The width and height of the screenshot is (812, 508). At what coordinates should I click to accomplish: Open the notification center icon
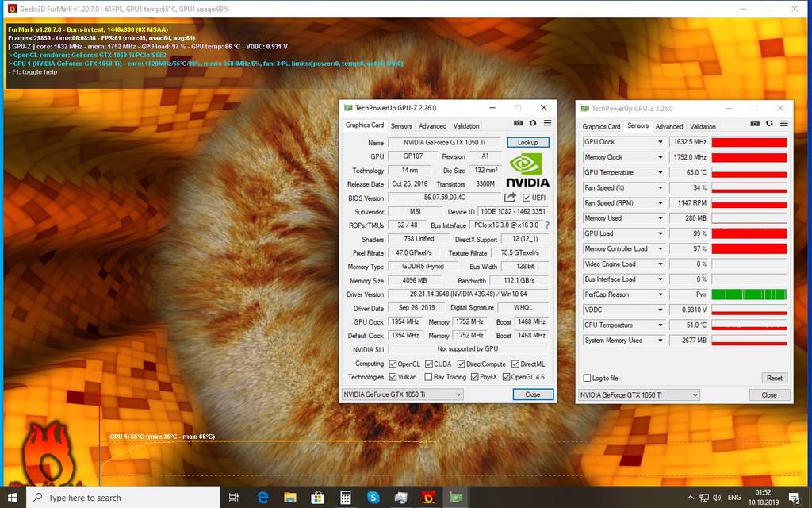pyautogui.click(x=795, y=498)
